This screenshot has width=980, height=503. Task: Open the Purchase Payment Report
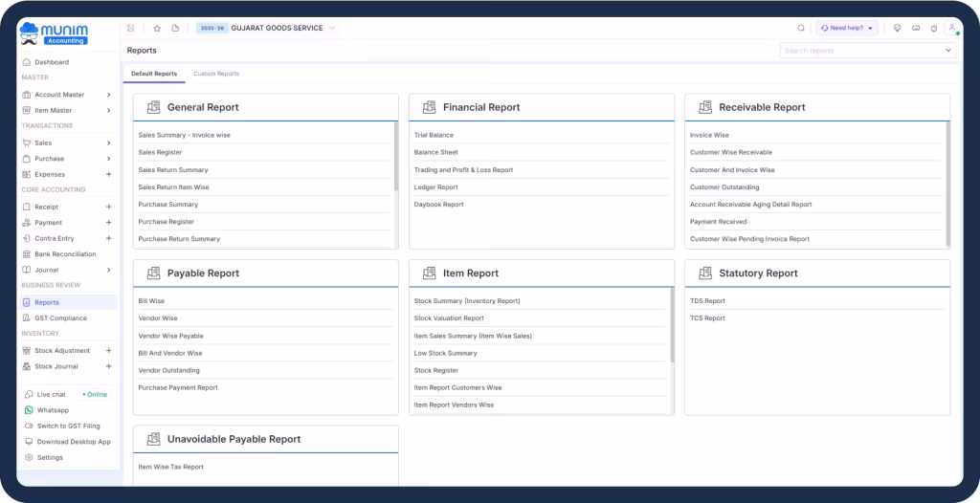click(x=178, y=388)
